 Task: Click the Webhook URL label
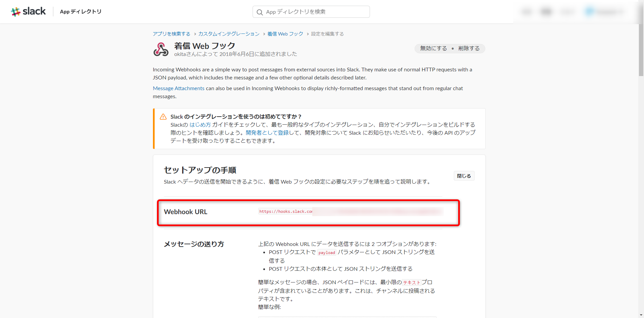click(x=185, y=212)
